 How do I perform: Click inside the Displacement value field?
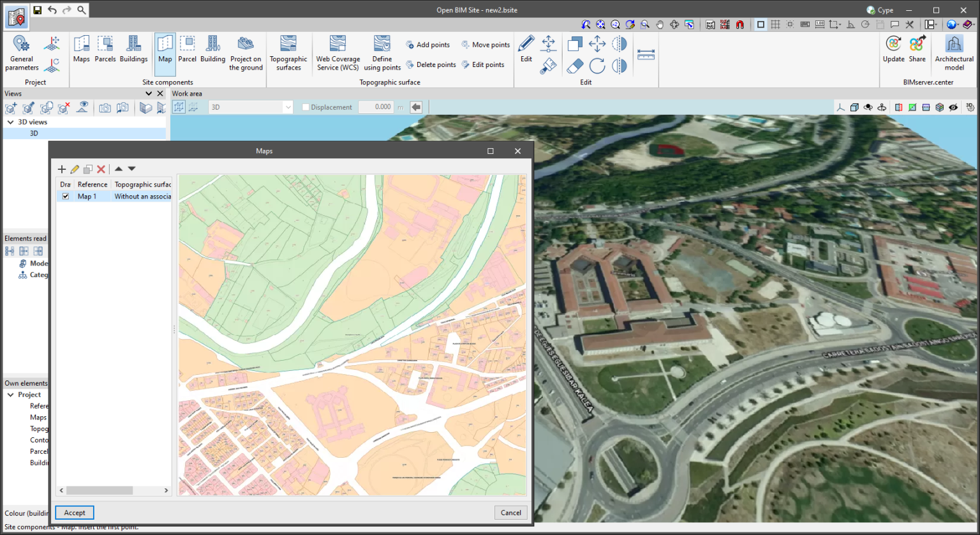[x=376, y=107]
